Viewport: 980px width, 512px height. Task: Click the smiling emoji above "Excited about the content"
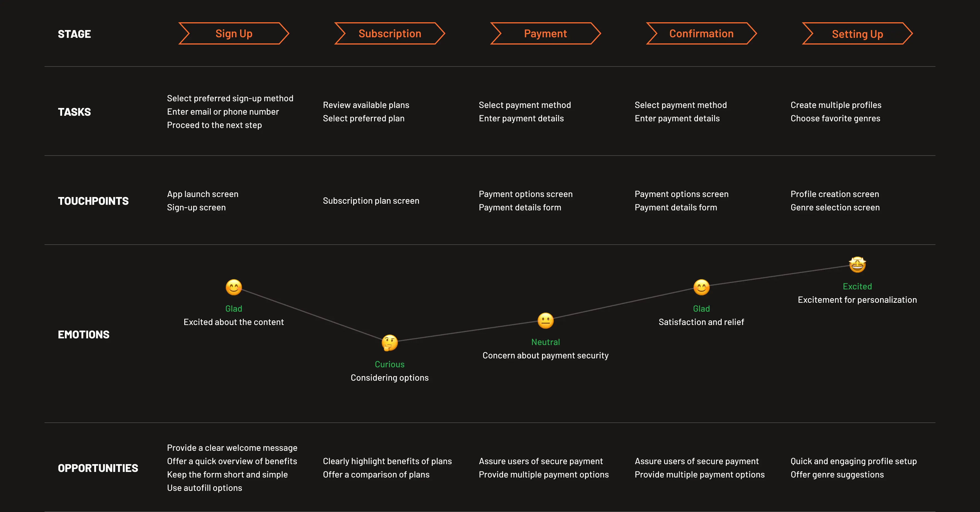coord(234,287)
